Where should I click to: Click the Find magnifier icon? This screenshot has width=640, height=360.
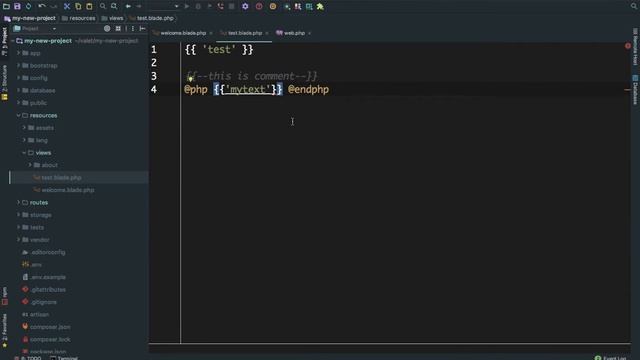pos(103,6)
